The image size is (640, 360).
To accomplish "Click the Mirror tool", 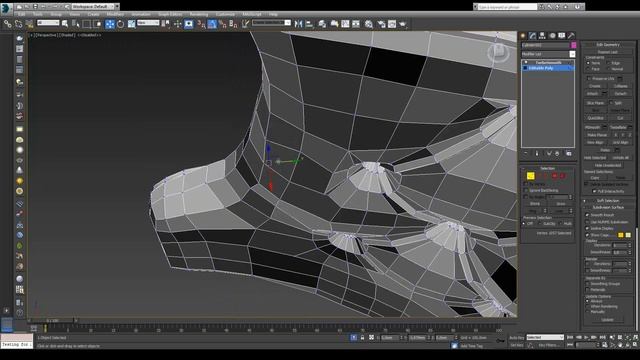I will [x=298, y=24].
